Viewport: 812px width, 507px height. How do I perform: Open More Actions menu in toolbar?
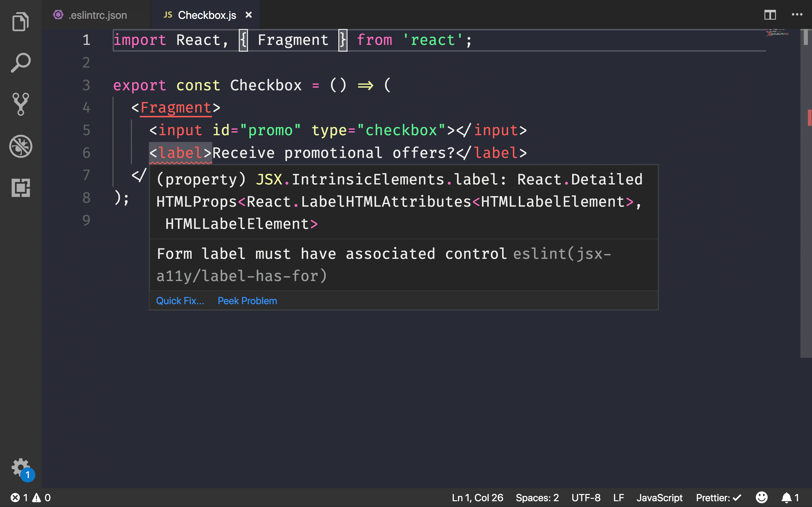(796, 14)
